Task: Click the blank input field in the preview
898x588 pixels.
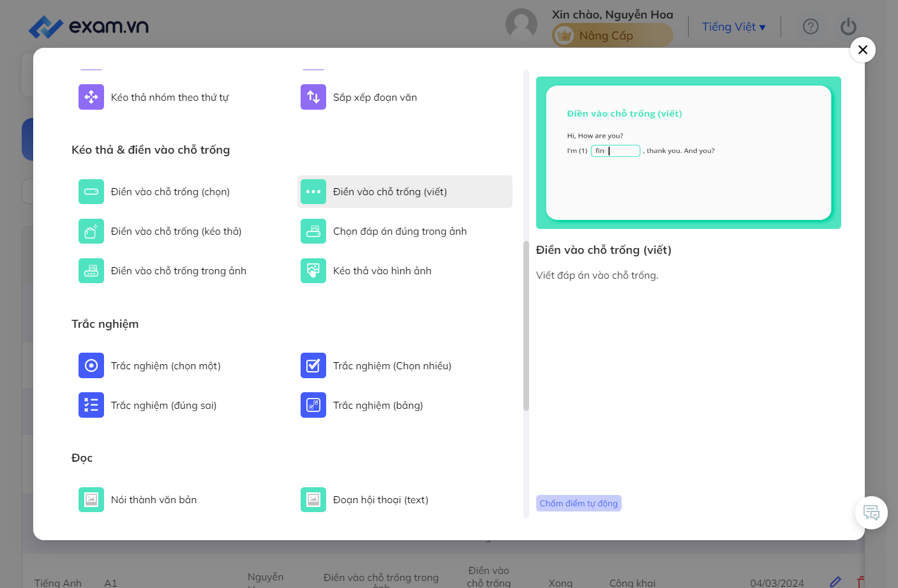Action: click(615, 151)
